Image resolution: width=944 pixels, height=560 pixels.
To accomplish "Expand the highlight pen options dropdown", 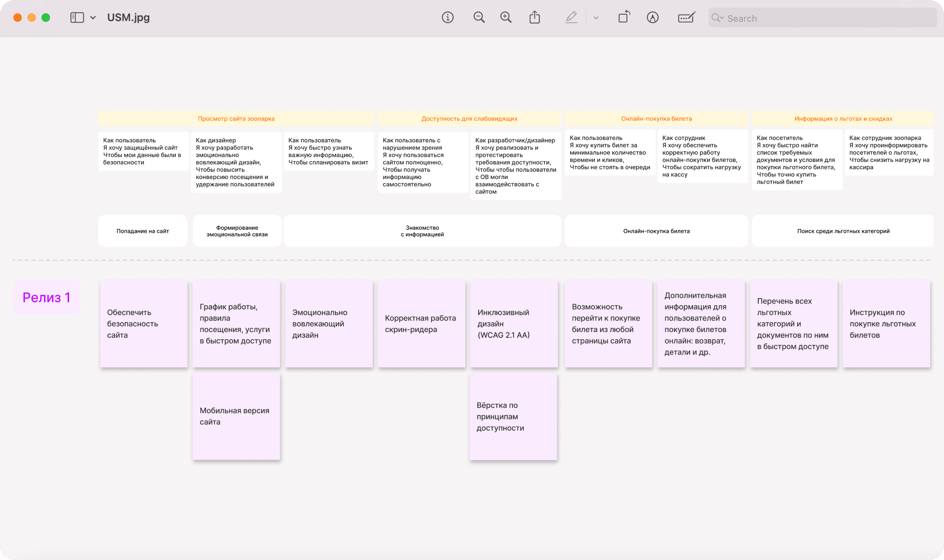I will 596,17.
